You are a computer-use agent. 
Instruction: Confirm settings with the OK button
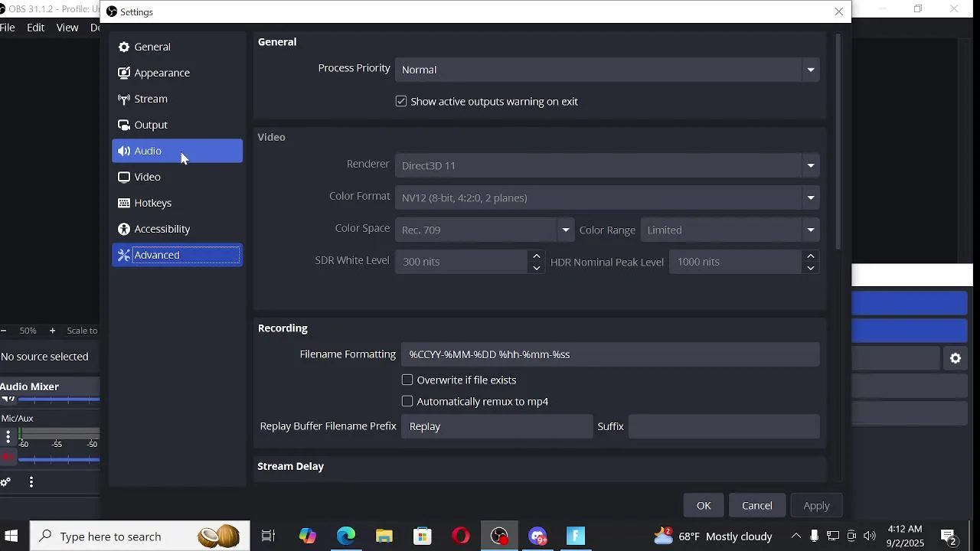[x=704, y=506]
